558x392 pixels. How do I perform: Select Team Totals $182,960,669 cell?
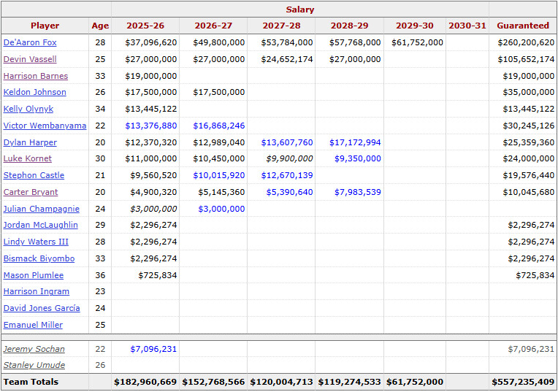click(145, 382)
